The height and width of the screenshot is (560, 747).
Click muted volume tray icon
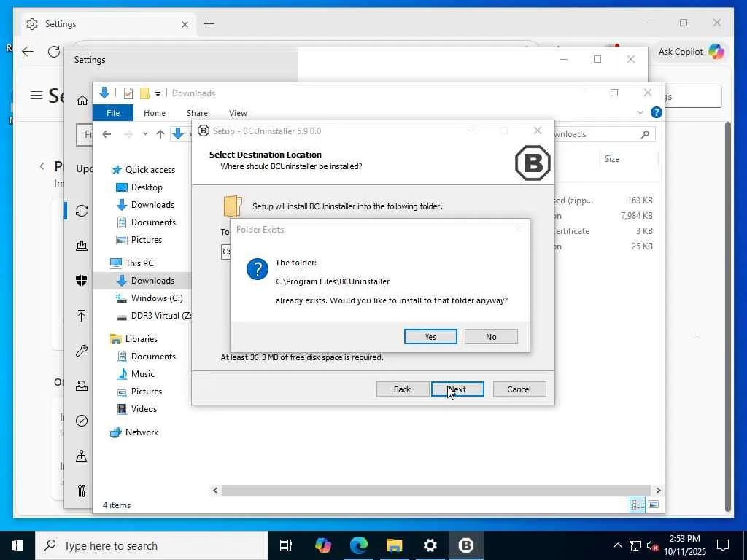tap(653, 545)
